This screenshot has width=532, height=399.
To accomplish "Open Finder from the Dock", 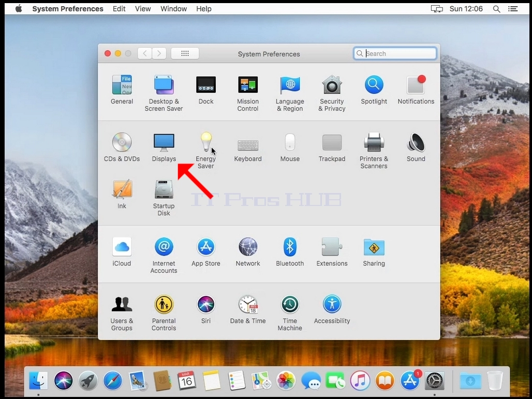I will (x=38, y=380).
